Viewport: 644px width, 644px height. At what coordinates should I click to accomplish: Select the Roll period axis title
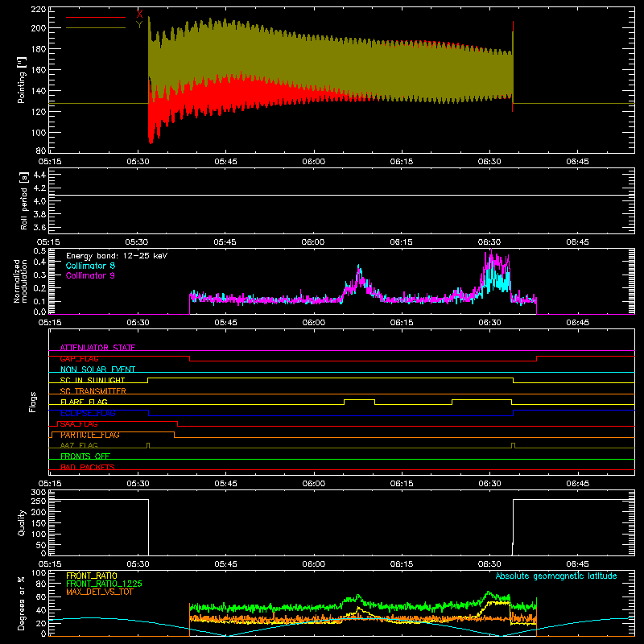[x=24, y=200]
